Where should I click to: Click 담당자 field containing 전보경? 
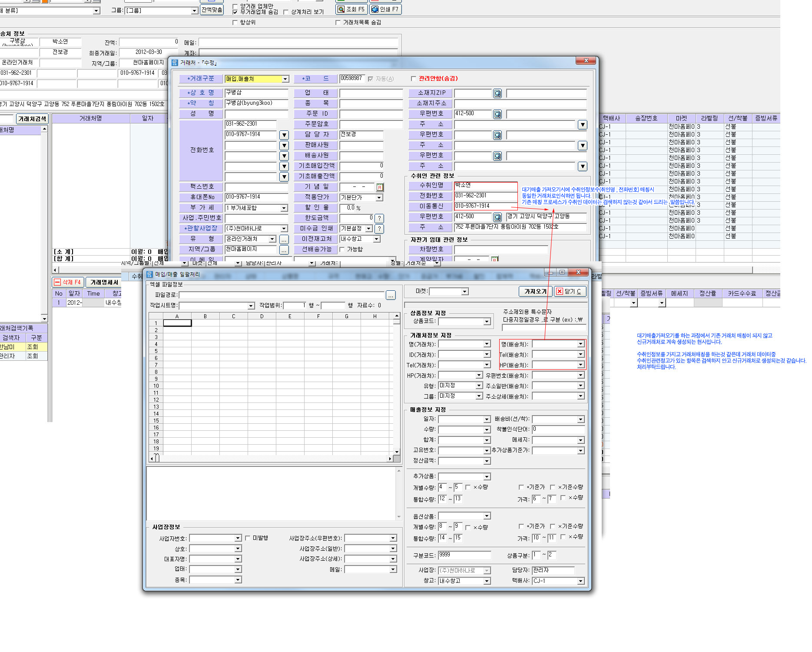(361, 135)
